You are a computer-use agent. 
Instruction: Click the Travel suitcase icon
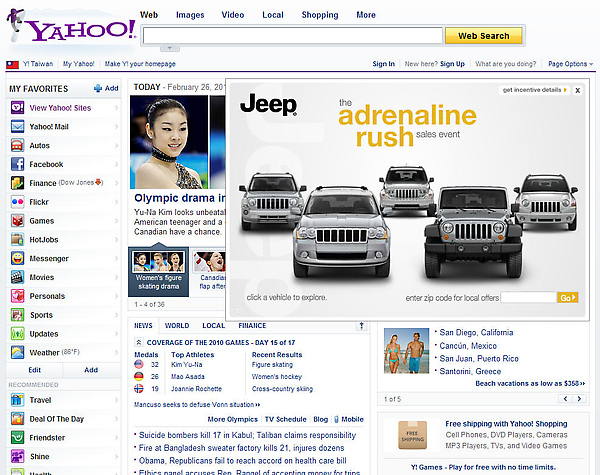tap(18, 400)
